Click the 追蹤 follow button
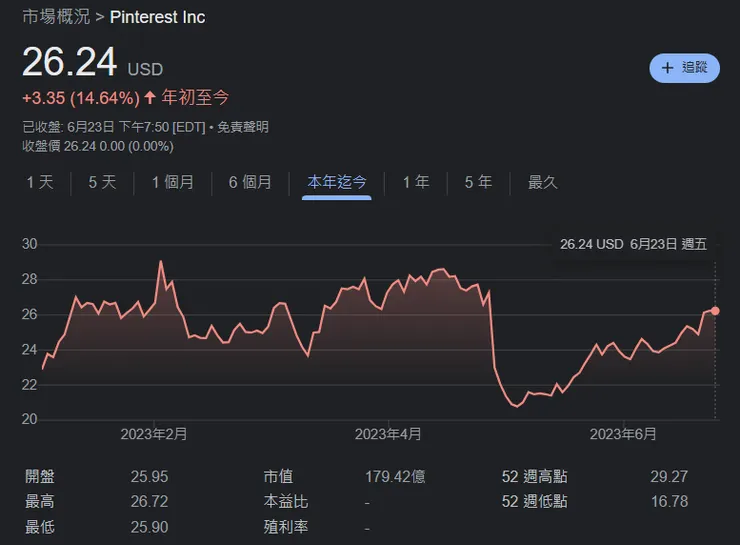The image size is (740, 545). coord(684,68)
